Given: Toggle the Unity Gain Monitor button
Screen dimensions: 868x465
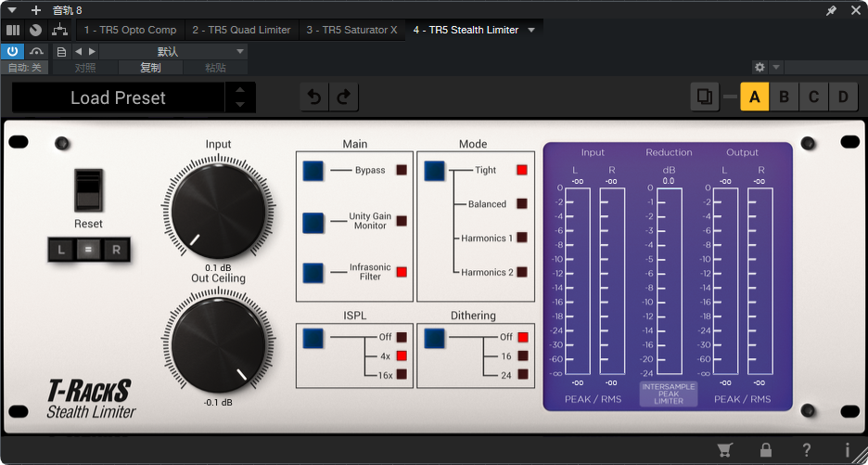Looking at the screenshot, I should [x=313, y=222].
